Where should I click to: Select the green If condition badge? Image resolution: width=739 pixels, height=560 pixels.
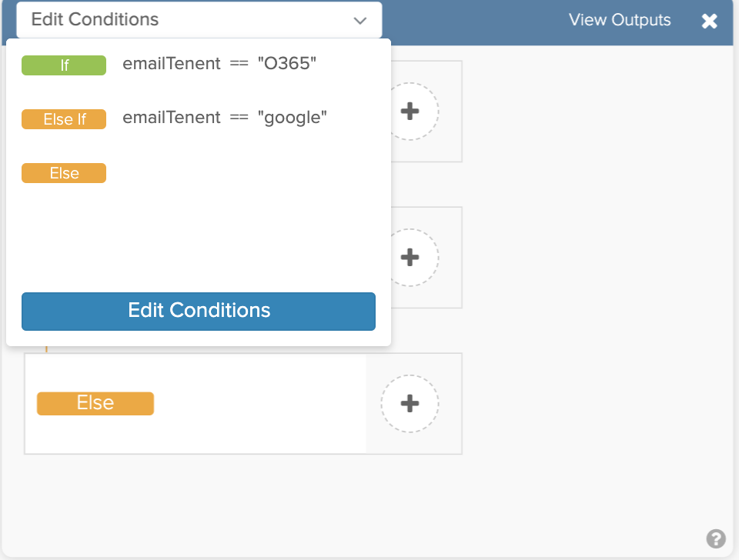(64, 65)
